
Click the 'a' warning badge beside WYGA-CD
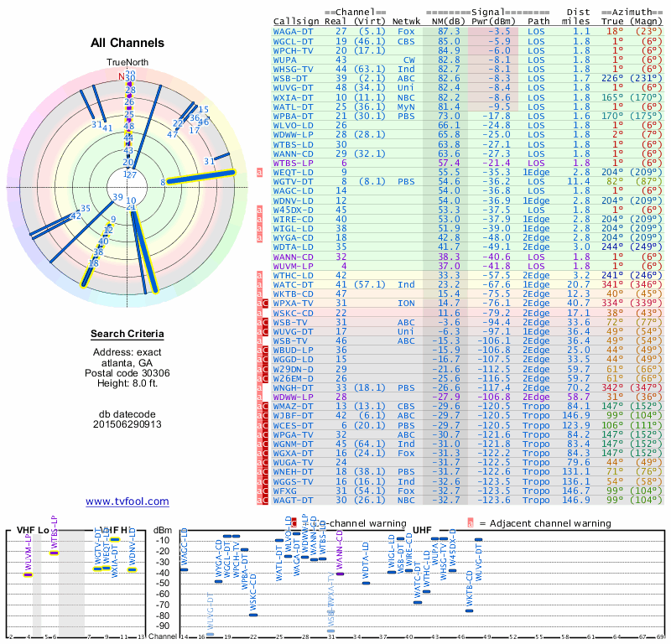(259, 238)
